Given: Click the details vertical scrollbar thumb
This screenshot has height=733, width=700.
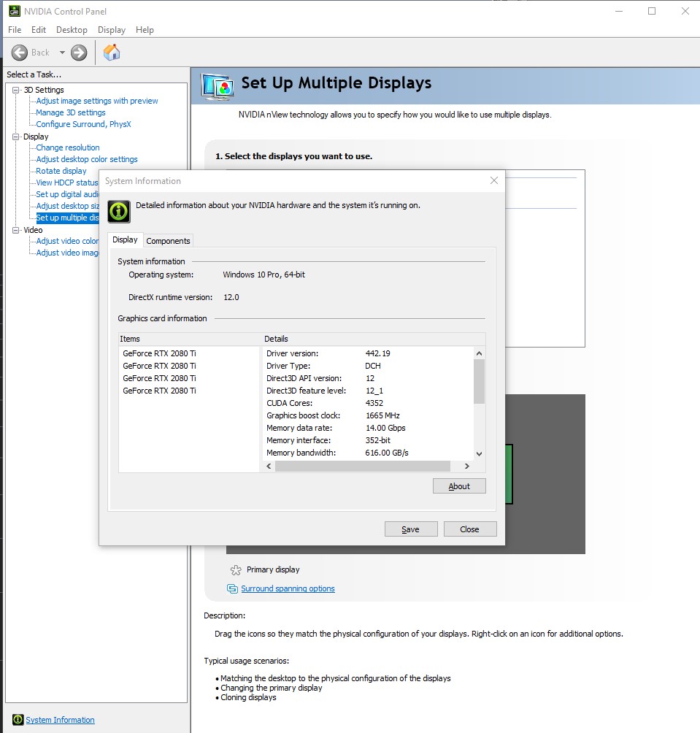Looking at the screenshot, I should 479,381.
